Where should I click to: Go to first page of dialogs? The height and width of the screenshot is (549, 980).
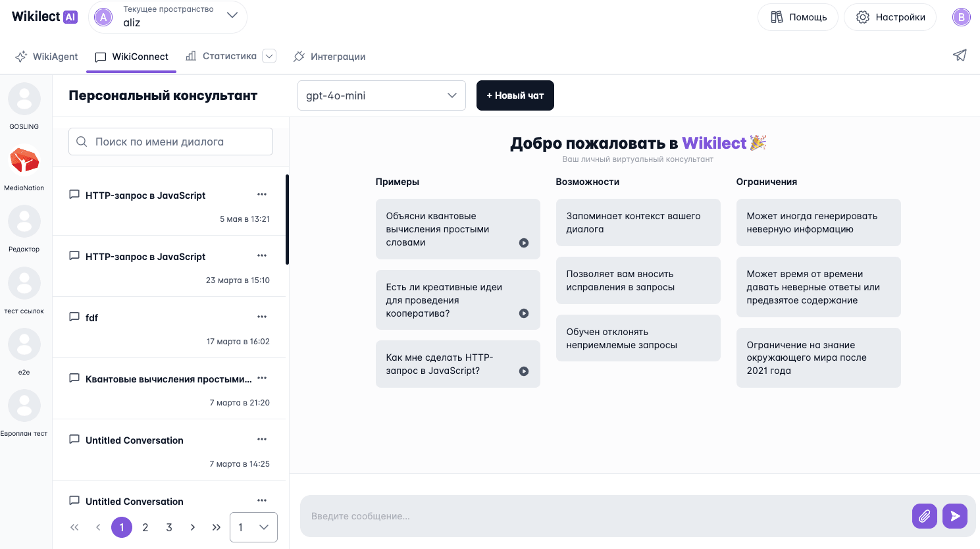pos(74,527)
